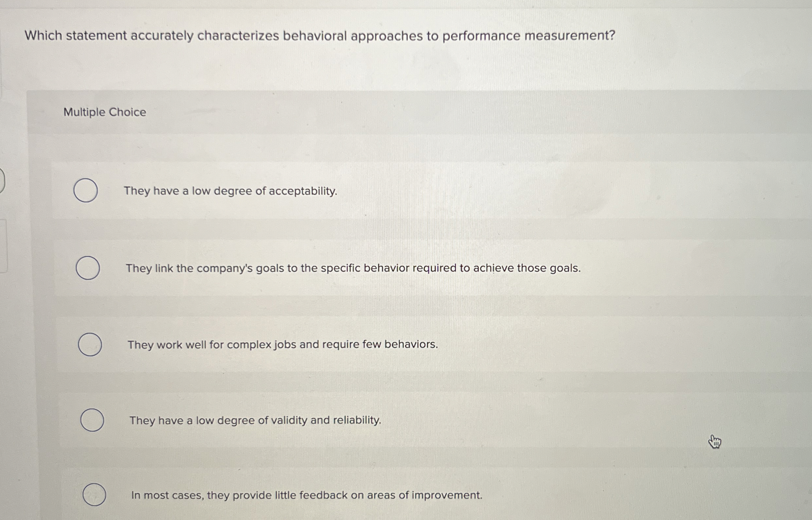Click the validity and reliability answer text
The image size is (812, 520).
255,420
